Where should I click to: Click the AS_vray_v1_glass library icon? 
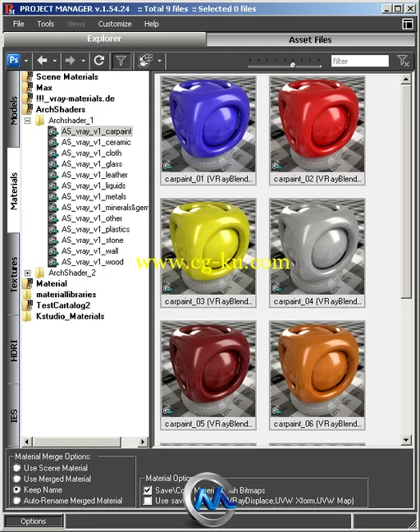(53, 164)
